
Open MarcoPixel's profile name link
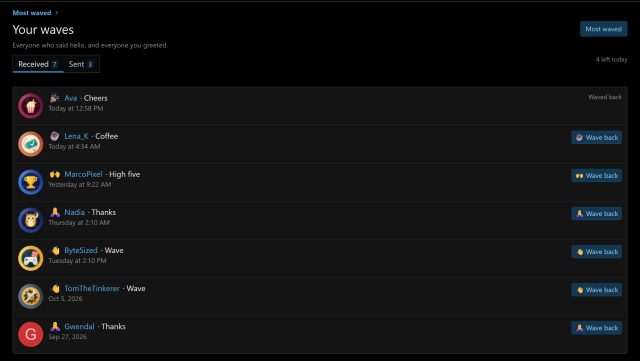click(83, 174)
